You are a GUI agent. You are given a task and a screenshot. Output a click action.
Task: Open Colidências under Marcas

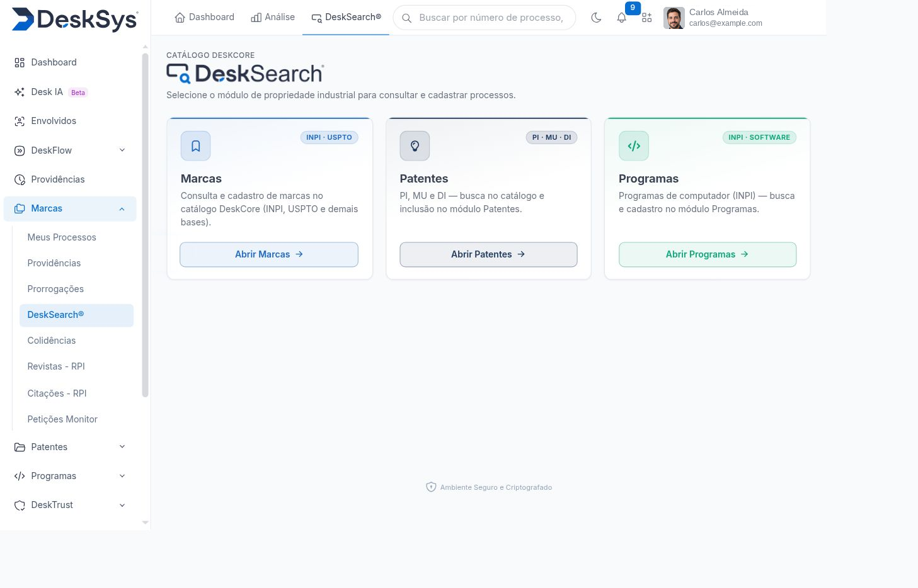click(76, 341)
